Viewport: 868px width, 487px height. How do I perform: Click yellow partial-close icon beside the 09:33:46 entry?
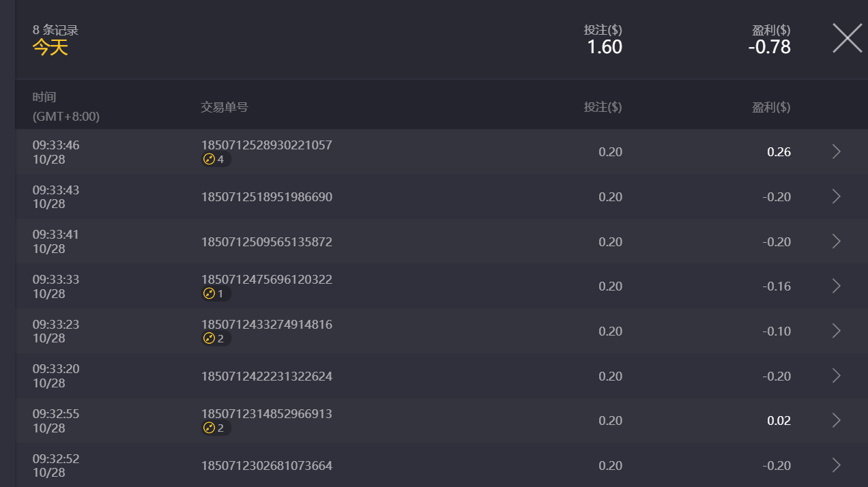click(x=209, y=159)
